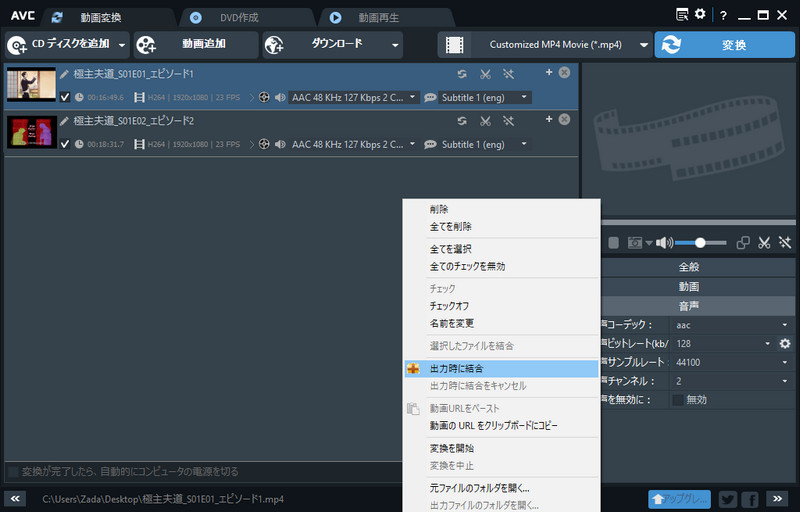Click the pencil rename icon for episode 2
The height and width of the screenshot is (512, 800).
click(x=64, y=121)
